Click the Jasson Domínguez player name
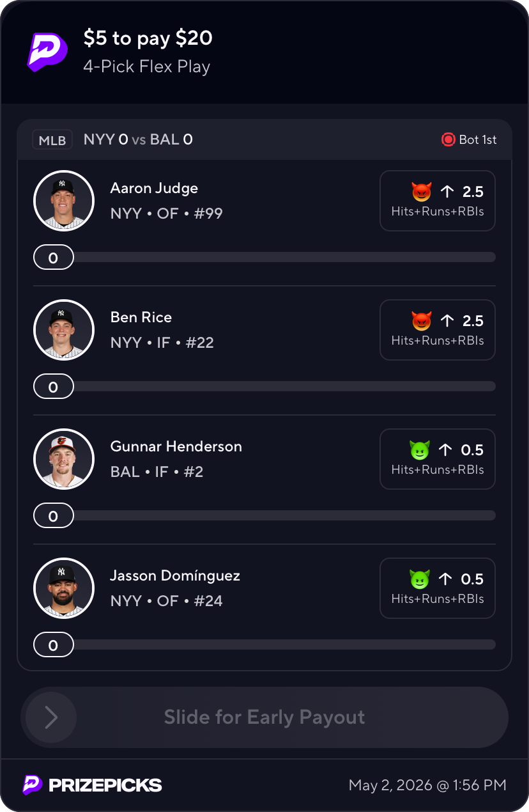Screen dimensions: 529x812 pyautogui.click(x=175, y=575)
